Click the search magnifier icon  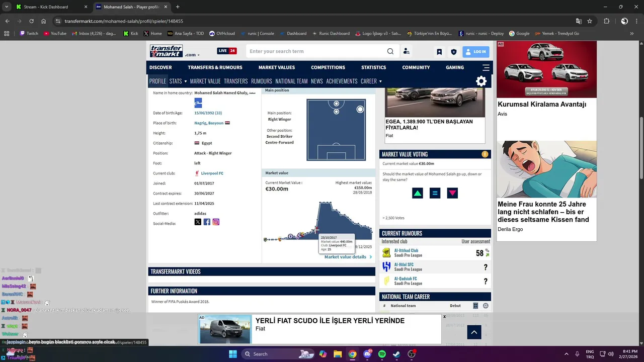pos(390,51)
